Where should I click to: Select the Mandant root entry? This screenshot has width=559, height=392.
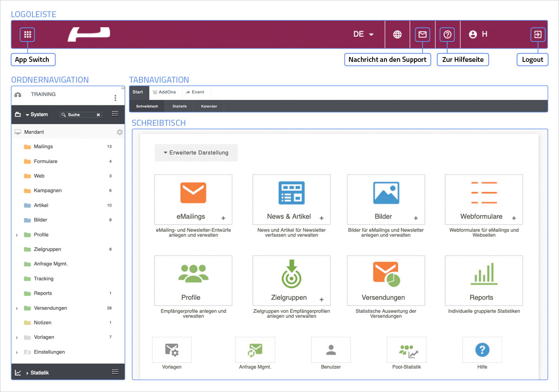(x=68, y=132)
